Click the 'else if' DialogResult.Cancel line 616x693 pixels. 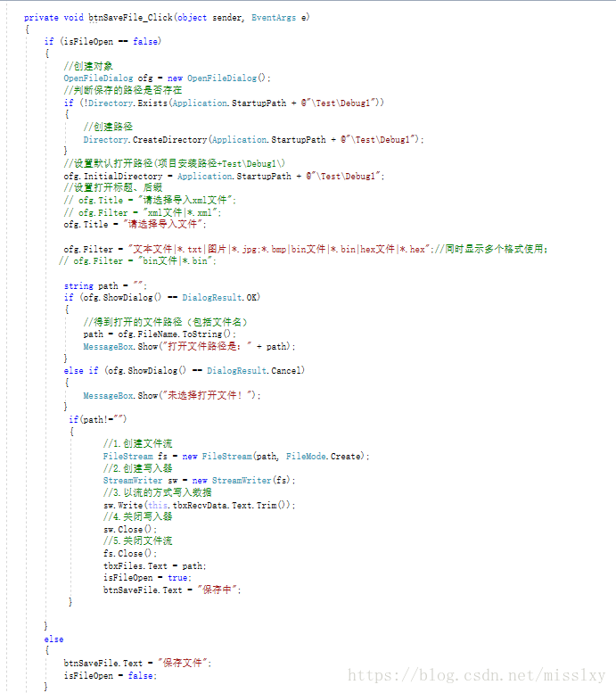185,370
